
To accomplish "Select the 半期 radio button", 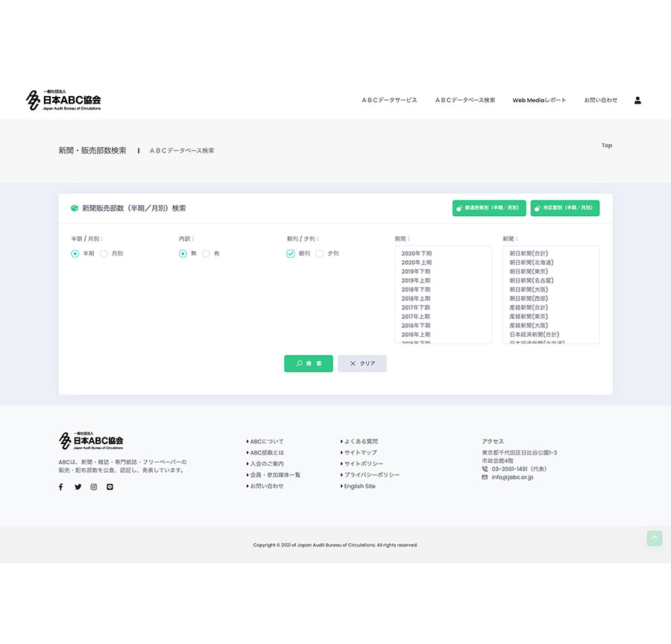I will (75, 253).
